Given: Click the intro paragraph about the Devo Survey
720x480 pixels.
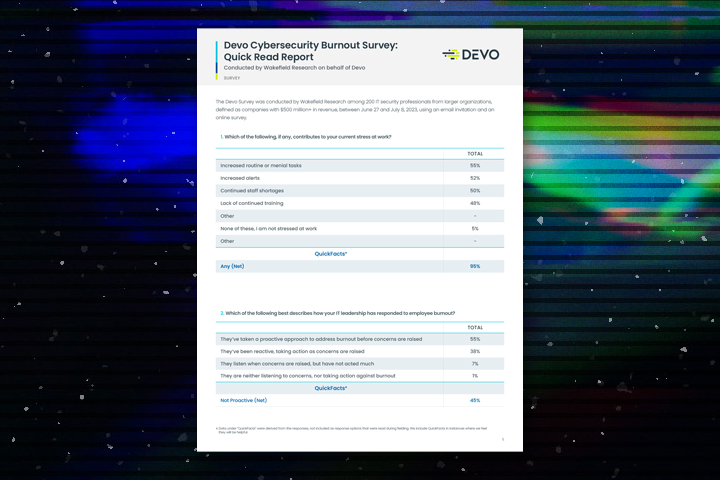Looking at the screenshot, I should (x=358, y=112).
